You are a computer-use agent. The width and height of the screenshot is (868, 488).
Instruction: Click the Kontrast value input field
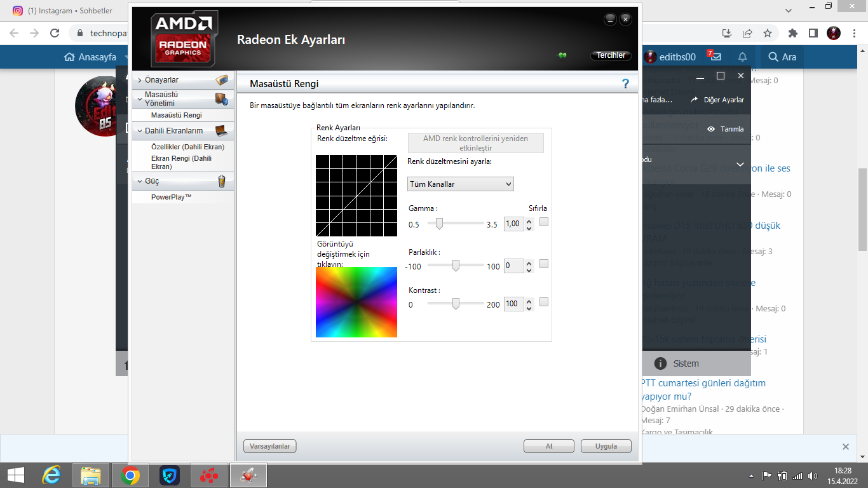(x=514, y=304)
